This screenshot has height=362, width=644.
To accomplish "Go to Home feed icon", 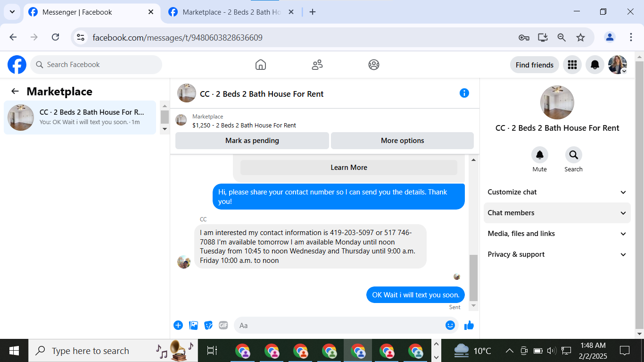I will [x=261, y=65].
